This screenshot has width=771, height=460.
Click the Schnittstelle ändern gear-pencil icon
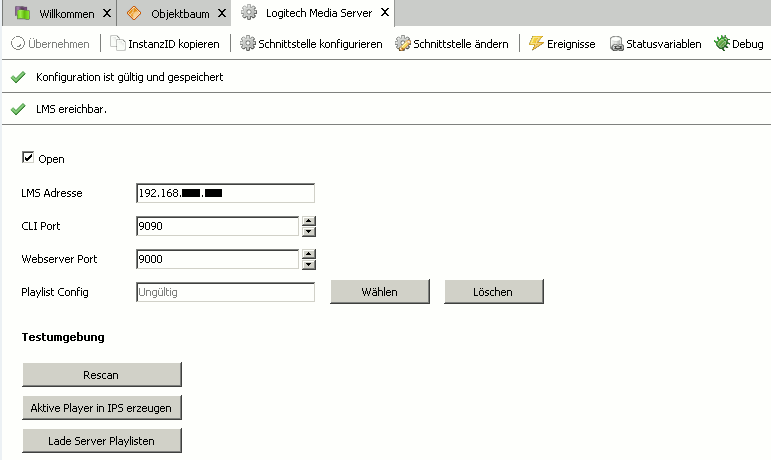coord(403,43)
